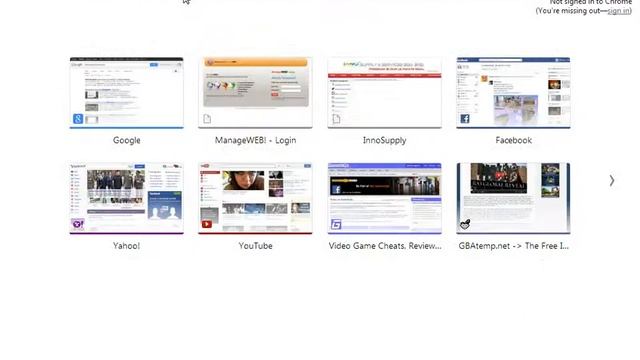Image resolution: width=640 pixels, height=360 pixels.
Task: Click the blank page icon on InnoSupply tile
Action: [336, 119]
